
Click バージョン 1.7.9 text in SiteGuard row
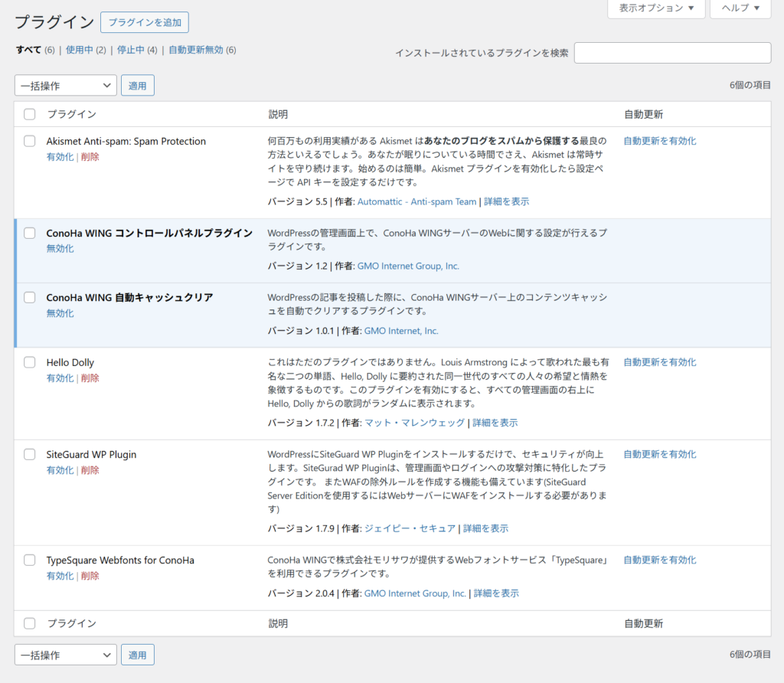[x=301, y=528]
